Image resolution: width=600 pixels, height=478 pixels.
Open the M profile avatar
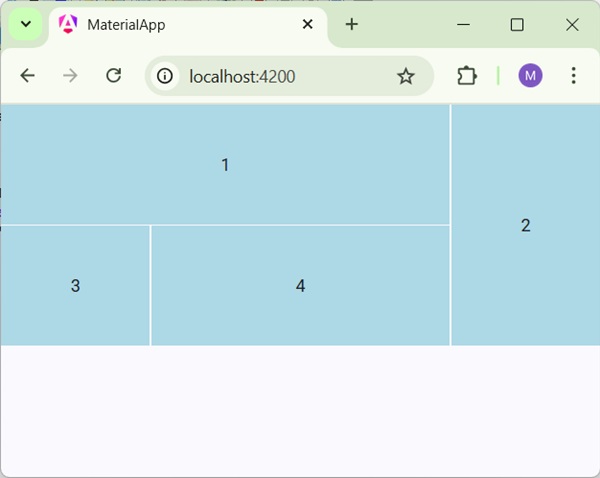(530, 76)
